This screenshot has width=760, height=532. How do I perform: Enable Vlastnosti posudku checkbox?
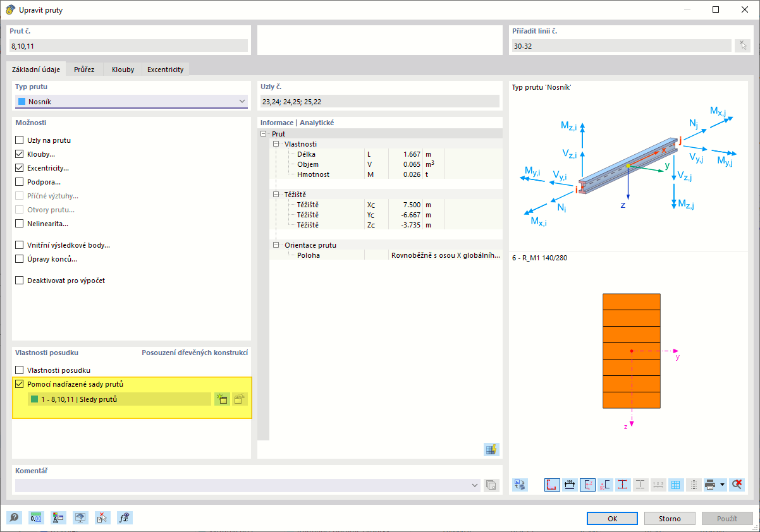click(20, 370)
